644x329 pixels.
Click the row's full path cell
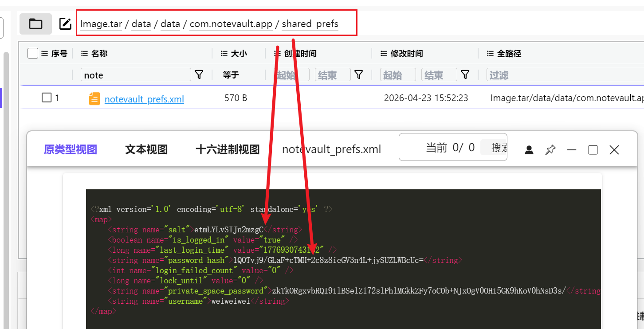[567, 98]
